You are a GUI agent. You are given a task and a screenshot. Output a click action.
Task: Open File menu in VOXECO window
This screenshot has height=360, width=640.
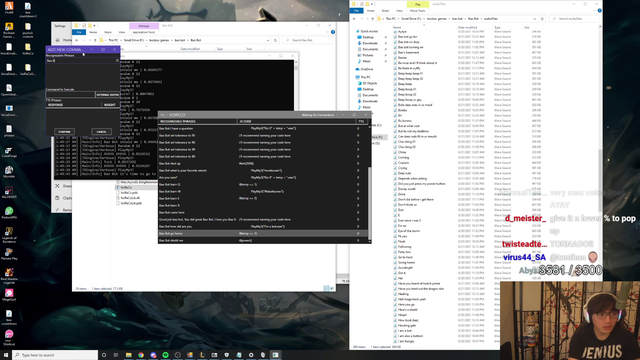[162, 115]
